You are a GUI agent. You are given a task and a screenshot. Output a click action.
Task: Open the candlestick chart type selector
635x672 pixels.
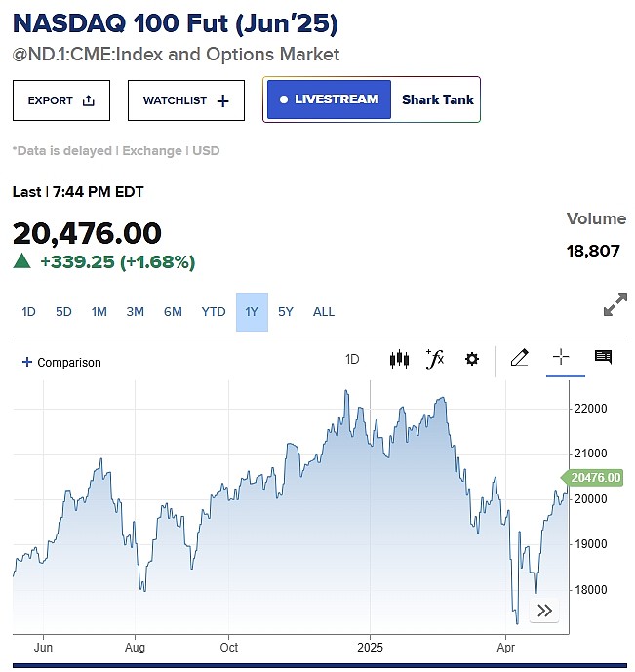click(399, 358)
